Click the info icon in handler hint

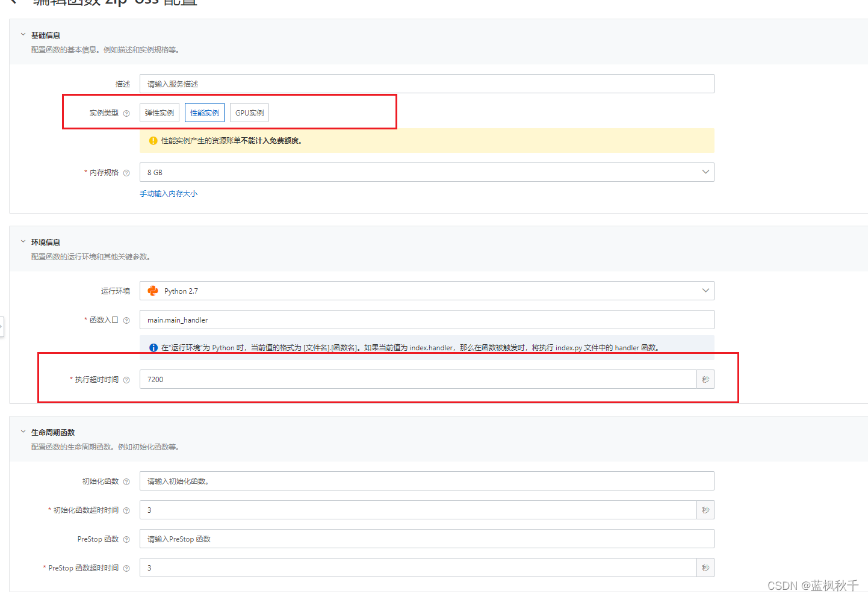[x=153, y=348]
